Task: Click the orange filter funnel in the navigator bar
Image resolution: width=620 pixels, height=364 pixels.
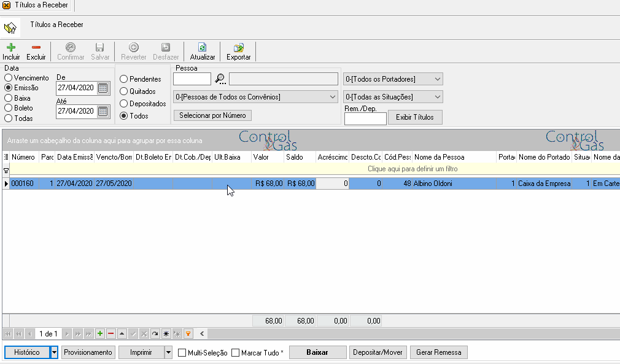Action: click(188, 334)
